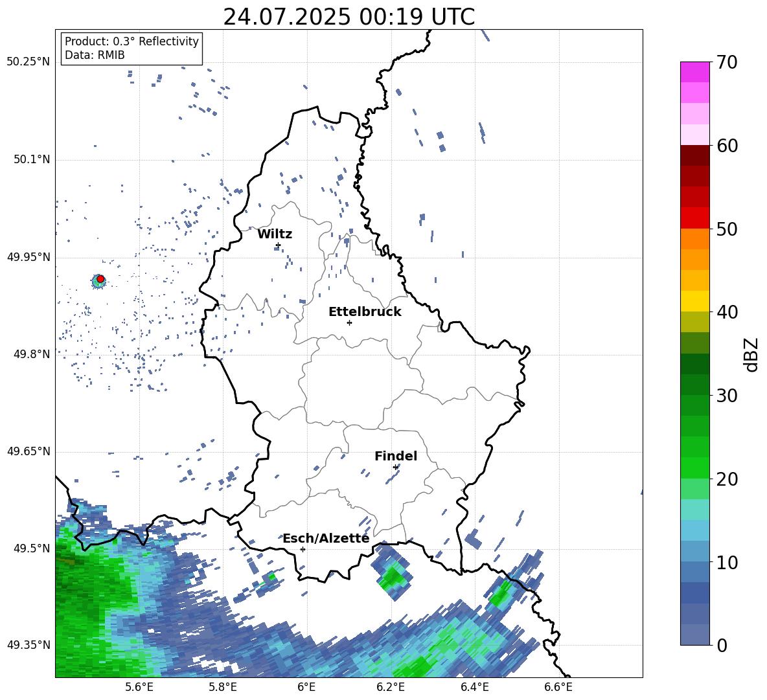Click the 6°E longitude label
This screenshot has height=700, width=767.
coord(306,687)
